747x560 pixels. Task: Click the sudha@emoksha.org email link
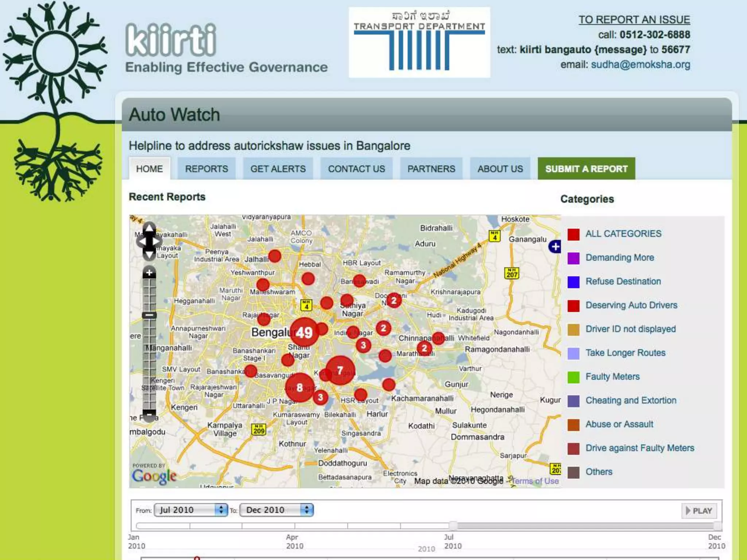pos(640,65)
